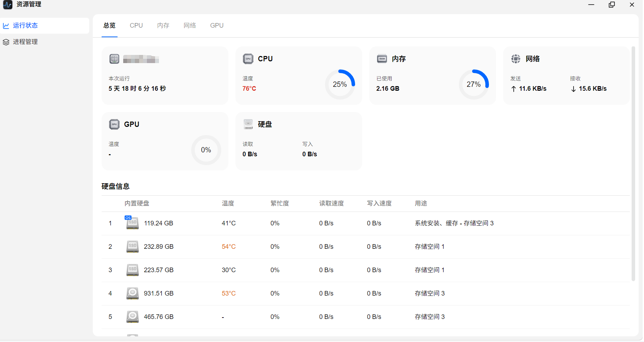
Task: Click the 繁忙度 column header
Action: click(280, 203)
